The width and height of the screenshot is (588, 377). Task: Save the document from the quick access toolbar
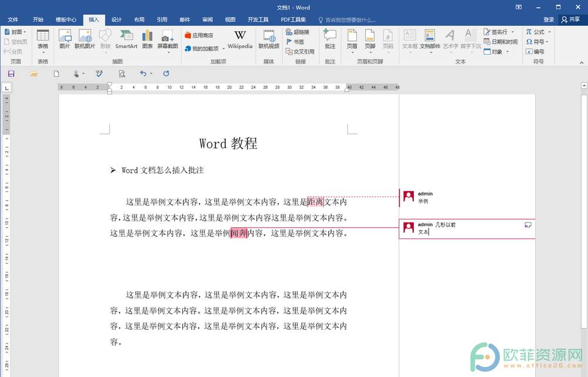11,74
